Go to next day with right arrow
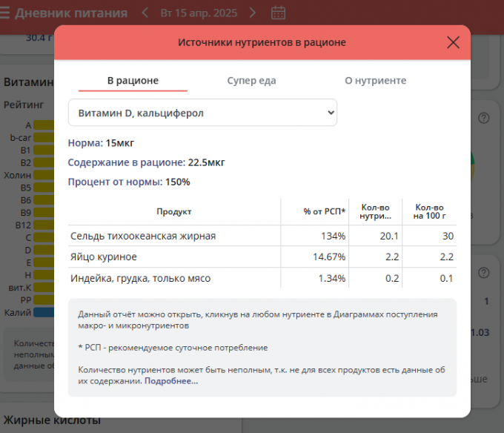This screenshot has width=504, height=433. click(253, 13)
